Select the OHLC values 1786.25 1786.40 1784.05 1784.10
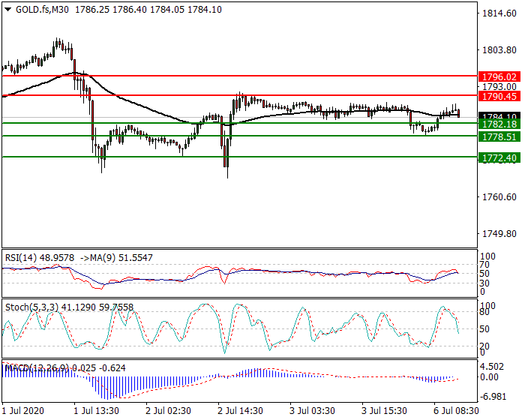This screenshot has height=420, width=525. (x=148, y=10)
